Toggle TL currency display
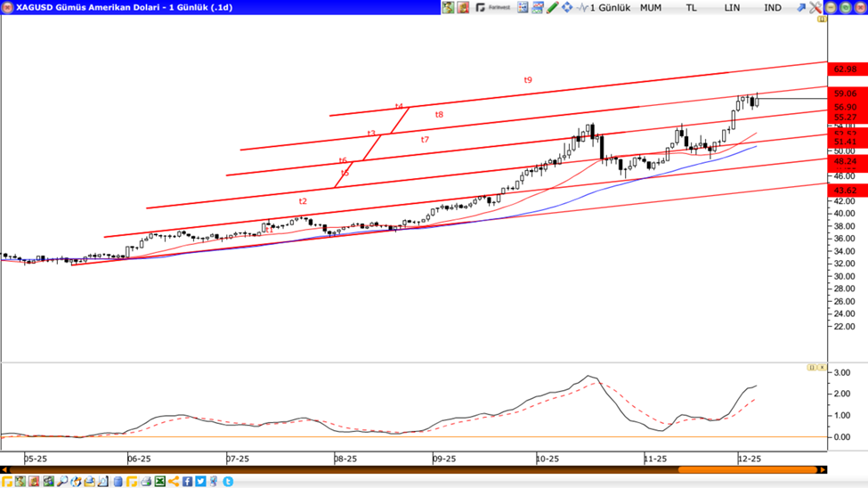This screenshot has height=488, width=868. (691, 7)
